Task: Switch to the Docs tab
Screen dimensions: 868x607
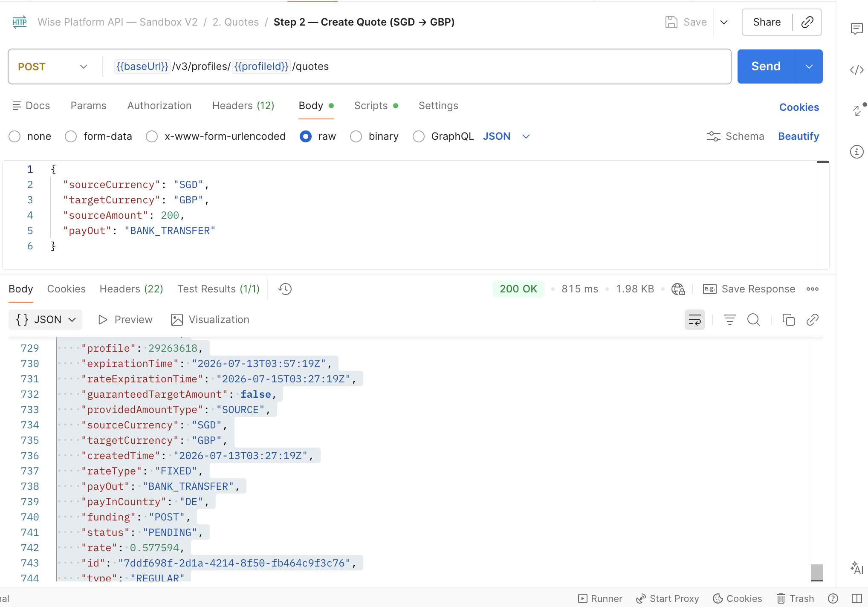Action: [31, 106]
